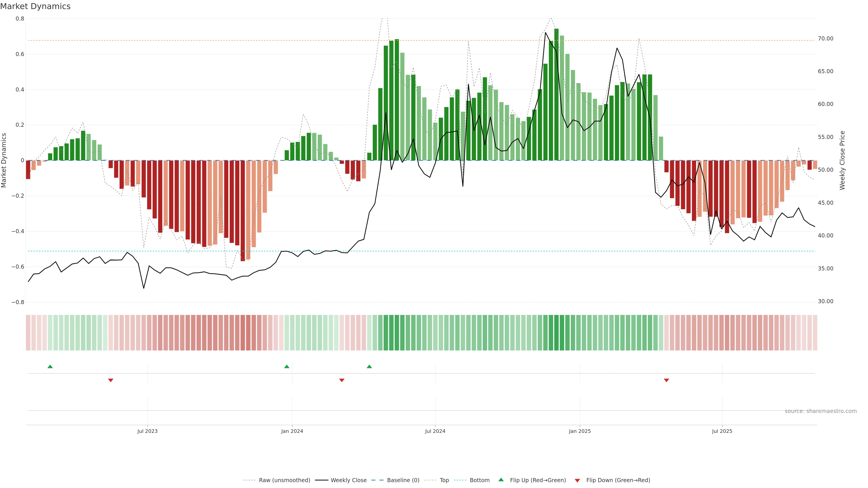The width and height of the screenshot is (868, 488).
Task: Click the first green flip-up triangle marker
Action: (x=50, y=366)
